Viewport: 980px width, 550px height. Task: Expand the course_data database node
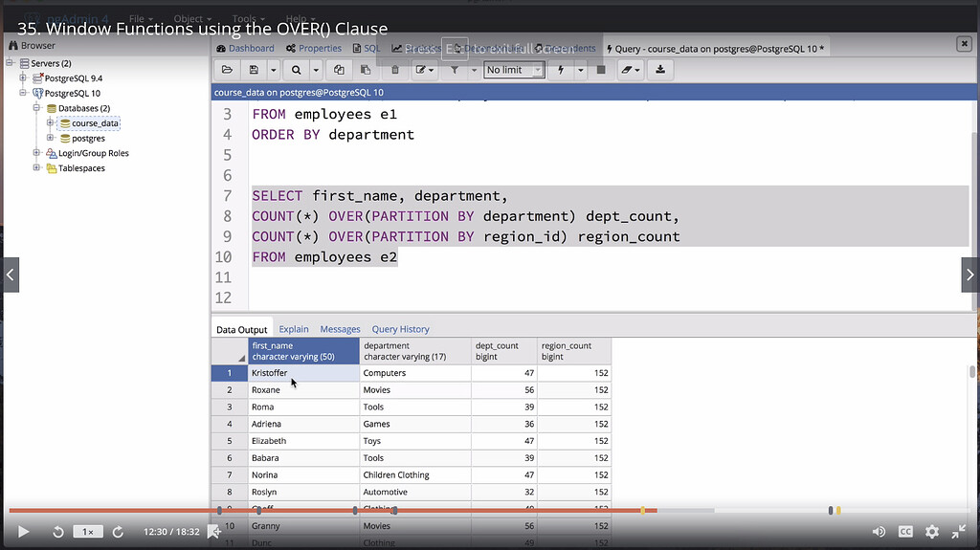pyautogui.click(x=51, y=122)
